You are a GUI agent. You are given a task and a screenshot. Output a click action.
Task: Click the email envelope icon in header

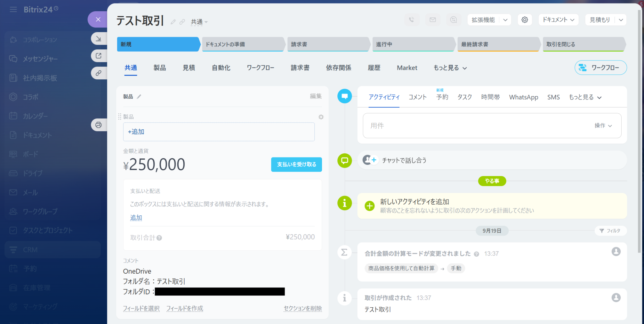(x=433, y=20)
